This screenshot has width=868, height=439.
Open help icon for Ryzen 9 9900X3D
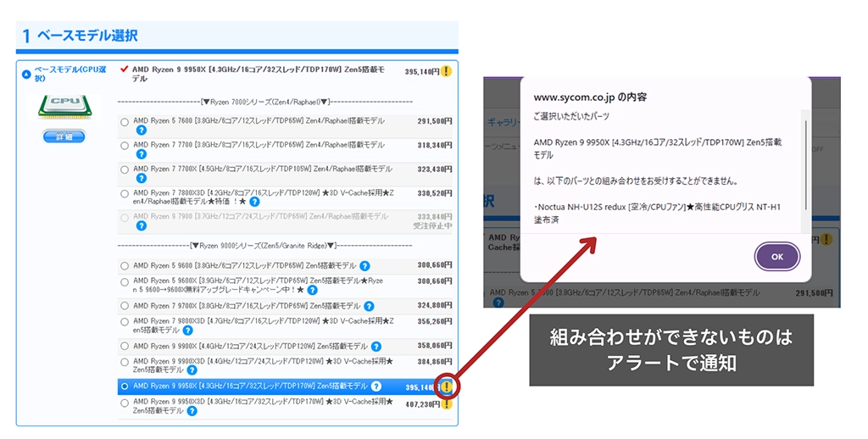point(192,370)
